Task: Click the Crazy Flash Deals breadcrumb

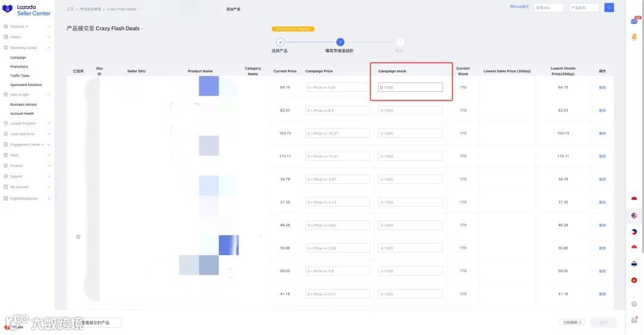Action: point(122,9)
